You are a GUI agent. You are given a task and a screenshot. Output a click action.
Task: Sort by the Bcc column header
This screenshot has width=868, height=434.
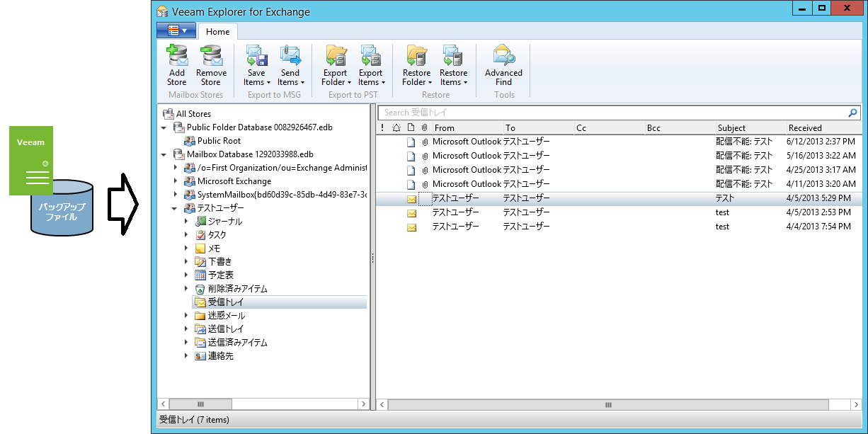point(680,128)
